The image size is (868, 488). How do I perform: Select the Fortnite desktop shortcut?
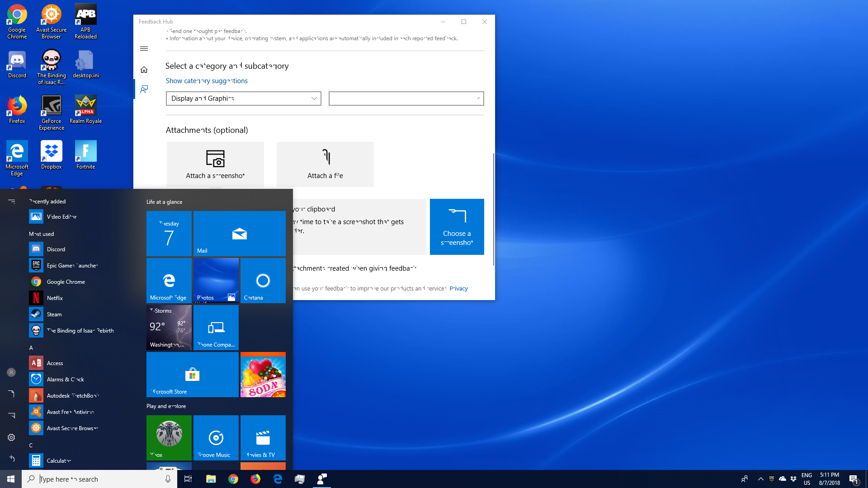point(86,155)
